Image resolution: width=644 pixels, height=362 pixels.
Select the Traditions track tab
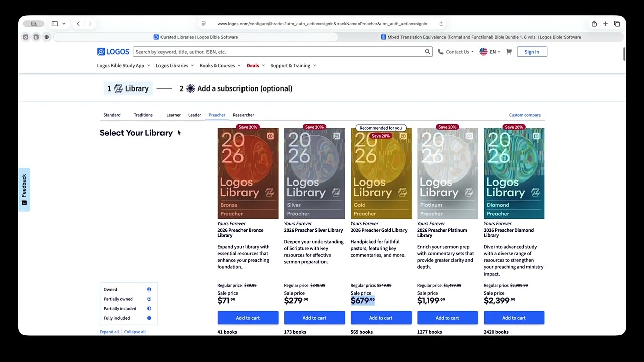pyautogui.click(x=143, y=115)
